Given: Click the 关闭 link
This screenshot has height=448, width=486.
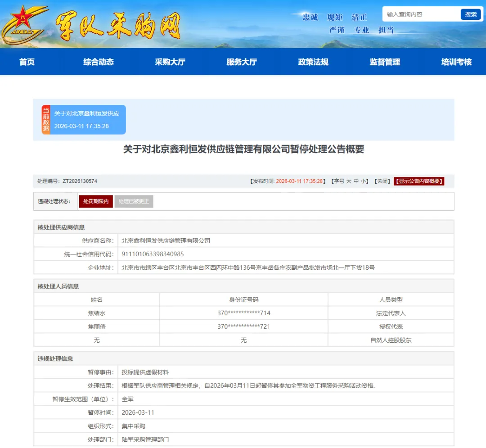Looking at the screenshot, I should 382,181.
